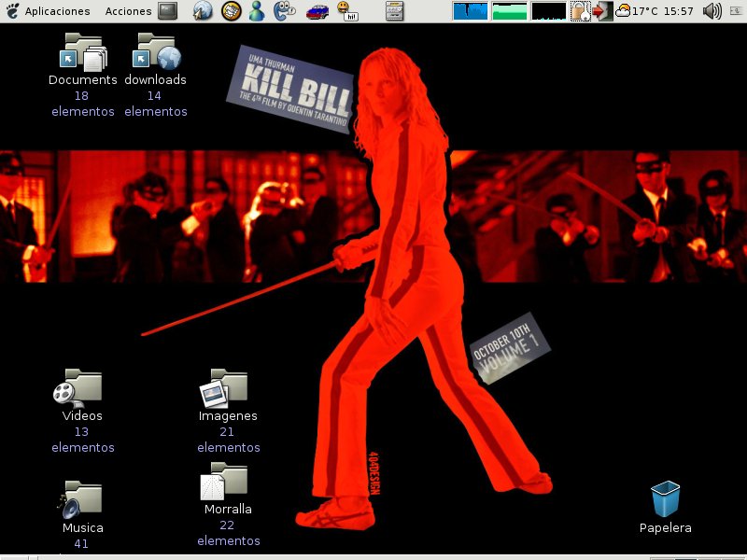Click the "14 elementos" count under downloads
Screen dimensions: 747x560
[155, 104]
